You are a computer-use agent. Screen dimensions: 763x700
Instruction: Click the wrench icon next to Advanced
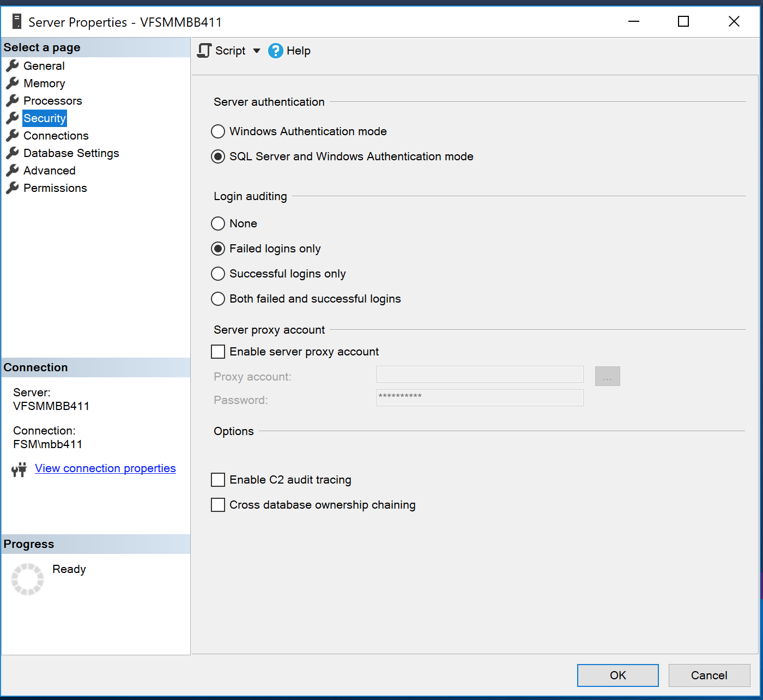pos(13,171)
